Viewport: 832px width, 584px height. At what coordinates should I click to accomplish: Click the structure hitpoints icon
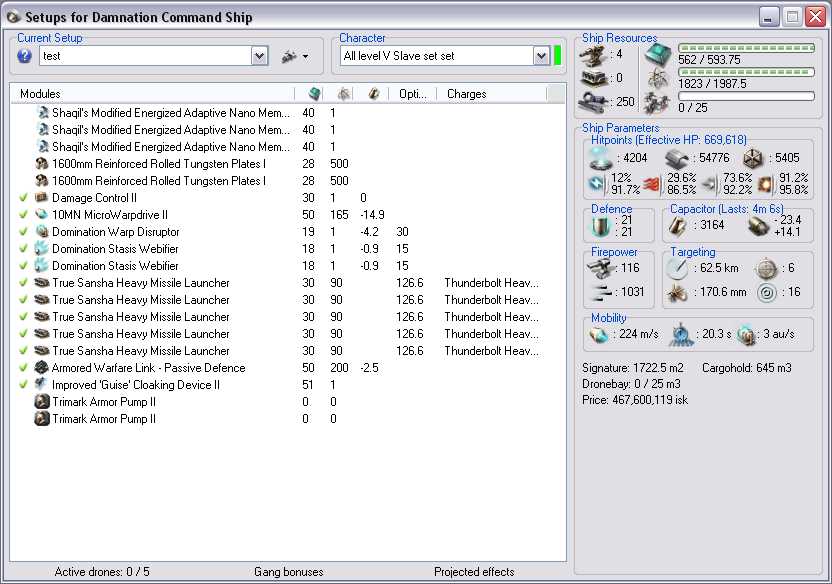tap(753, 158)
